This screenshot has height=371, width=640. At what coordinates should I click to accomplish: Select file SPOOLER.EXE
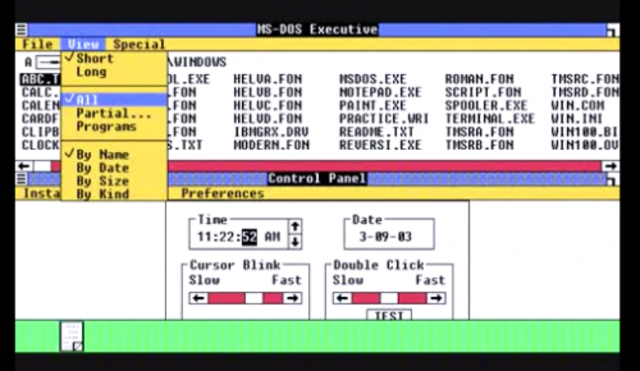click(486, 105)
